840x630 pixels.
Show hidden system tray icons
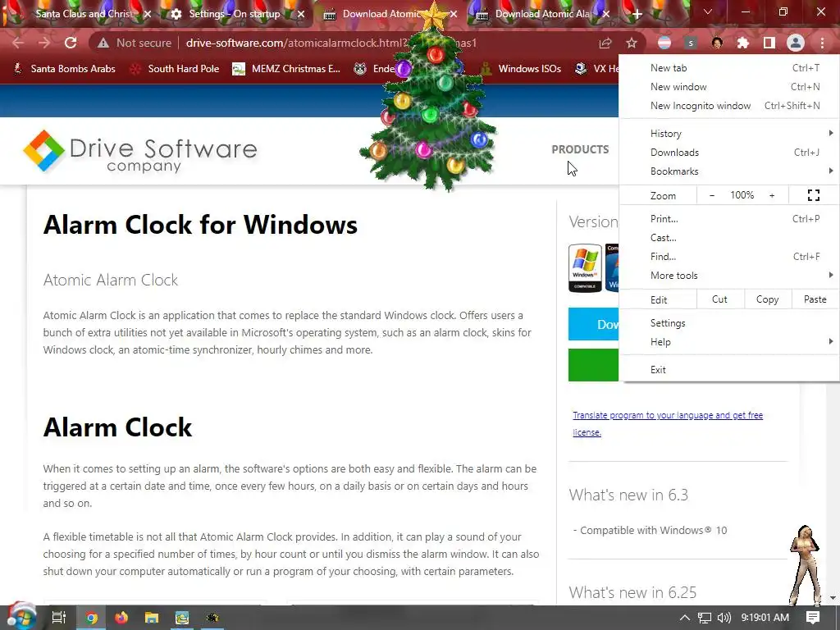684,618
